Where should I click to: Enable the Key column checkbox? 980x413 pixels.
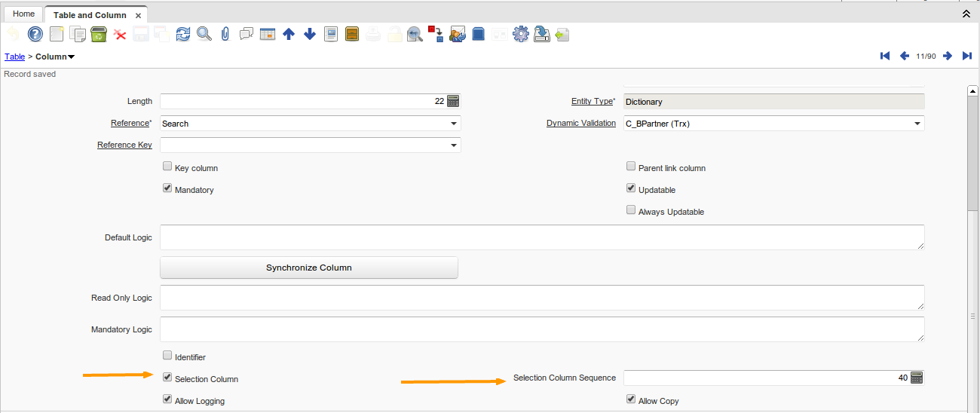167,167
